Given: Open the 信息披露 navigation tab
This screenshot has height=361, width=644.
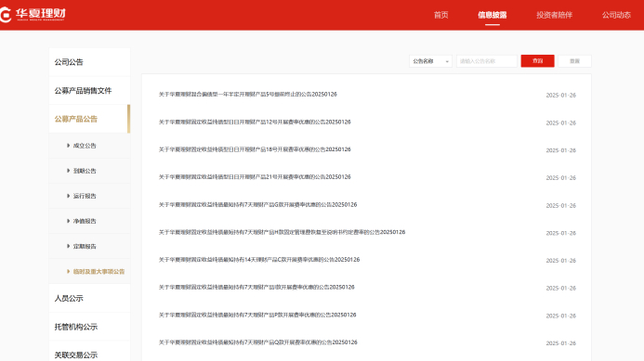Looking at the screenshot, I should [492, 15].
